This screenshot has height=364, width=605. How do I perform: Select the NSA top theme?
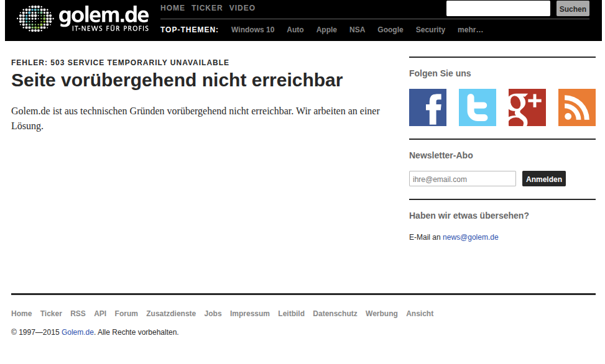(x=357, y=30)
